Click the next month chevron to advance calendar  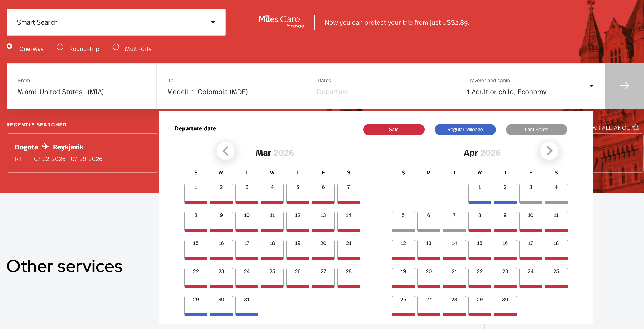[x=549, y=151]
